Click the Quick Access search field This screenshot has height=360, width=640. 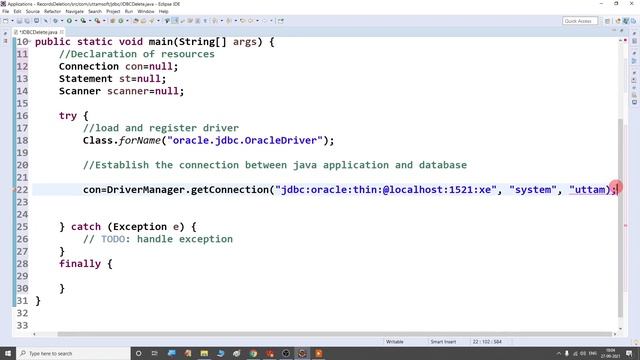(x=580, y=21)
